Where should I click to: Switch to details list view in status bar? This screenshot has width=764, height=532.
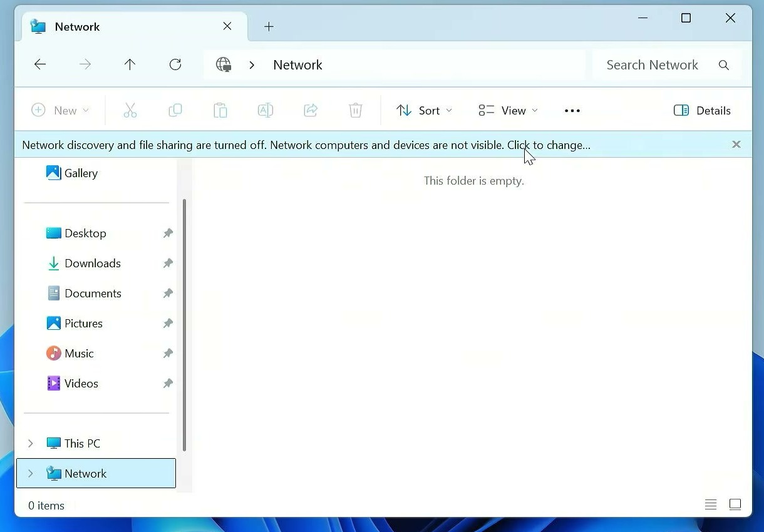[x=711, y=504]
